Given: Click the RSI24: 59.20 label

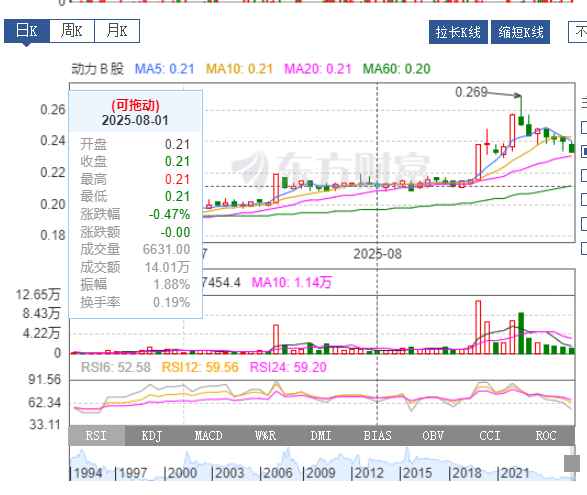Looking at the screenshot, I should tap(288, 367).
